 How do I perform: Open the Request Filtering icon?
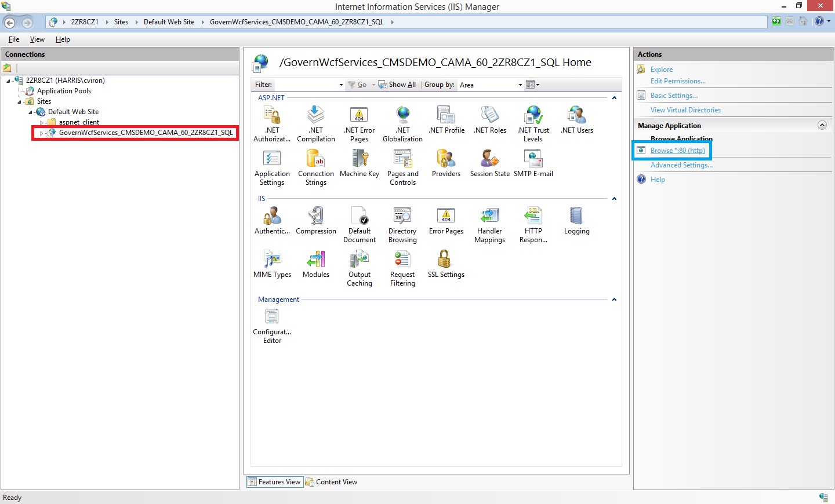tap(402, 260)
